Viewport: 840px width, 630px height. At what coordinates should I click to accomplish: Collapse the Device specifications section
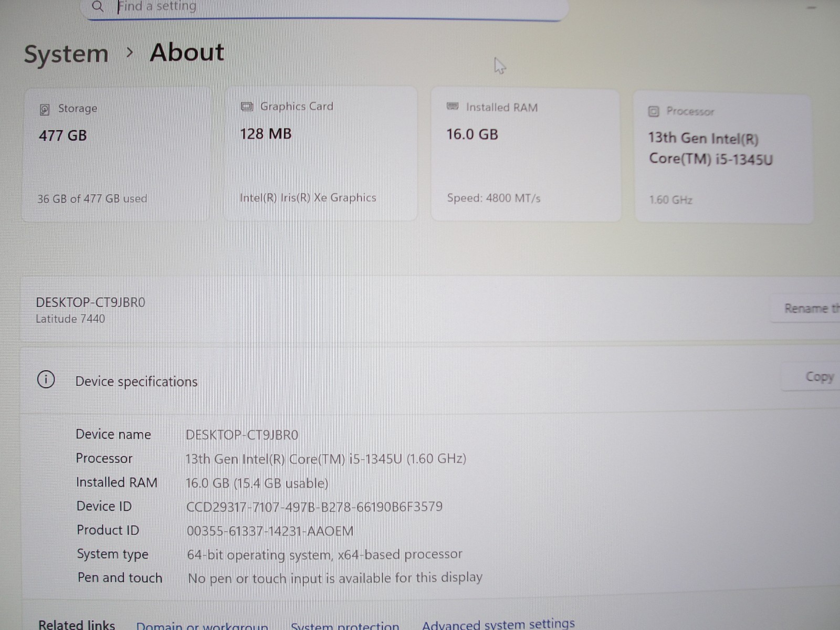point(430,379)
